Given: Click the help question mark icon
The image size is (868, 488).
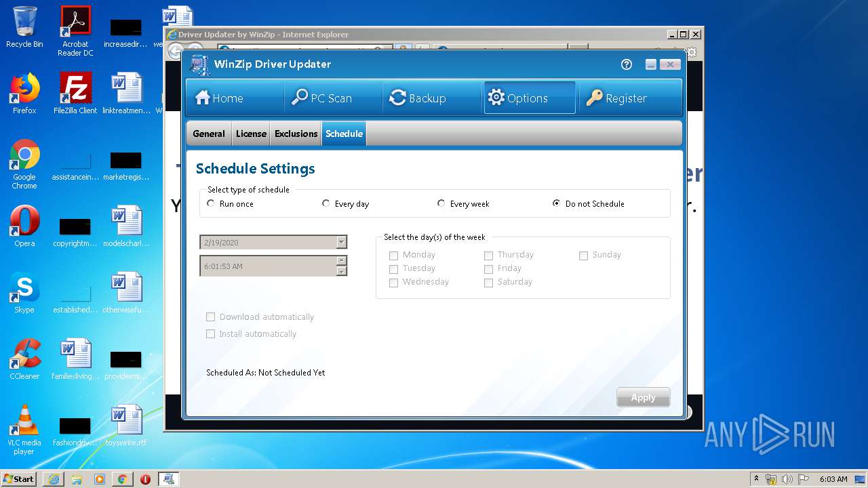Looking at the screenshot, I should (627, 64).
